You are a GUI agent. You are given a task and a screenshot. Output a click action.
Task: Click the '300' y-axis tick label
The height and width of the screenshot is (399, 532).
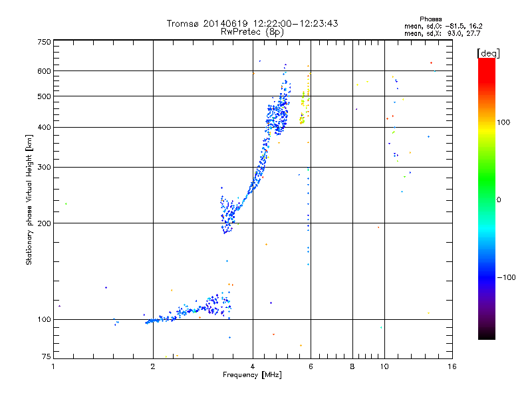45,168
